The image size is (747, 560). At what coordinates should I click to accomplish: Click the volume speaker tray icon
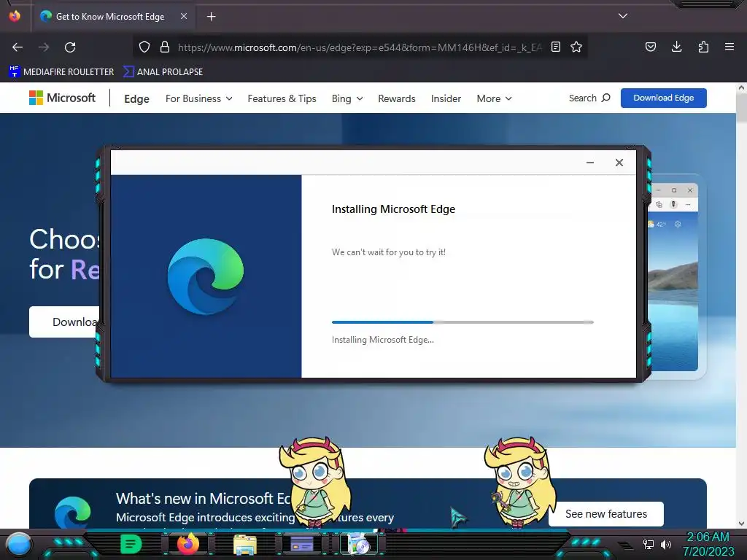point(666,544)
